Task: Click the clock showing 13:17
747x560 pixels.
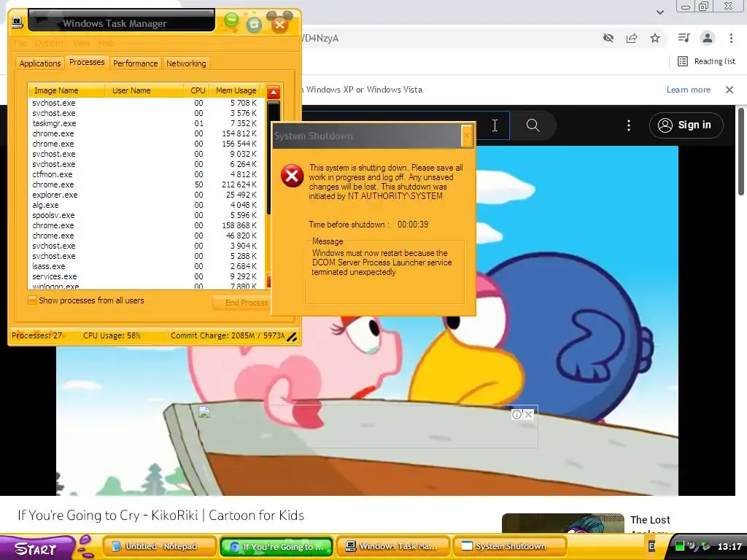Action: 729,547
